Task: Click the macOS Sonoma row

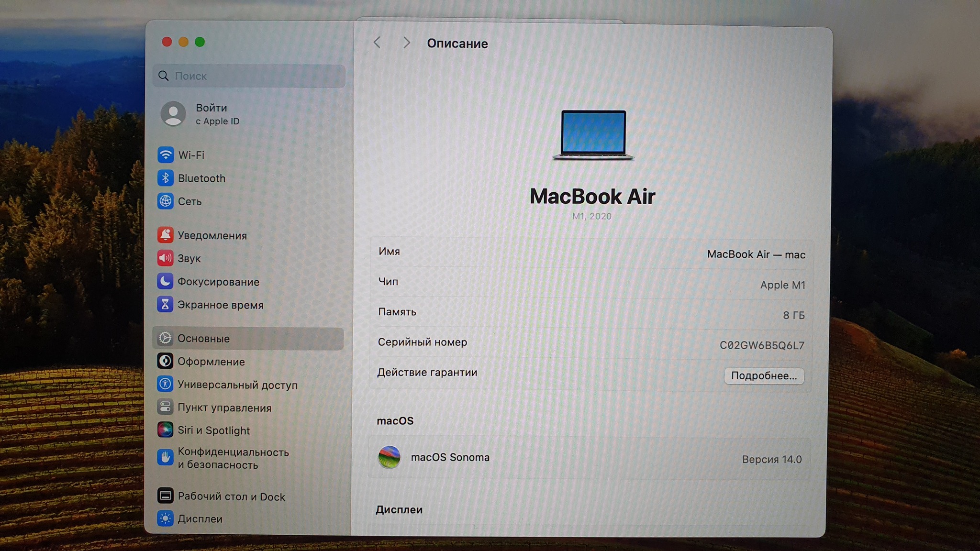Action: coord(590,458)
